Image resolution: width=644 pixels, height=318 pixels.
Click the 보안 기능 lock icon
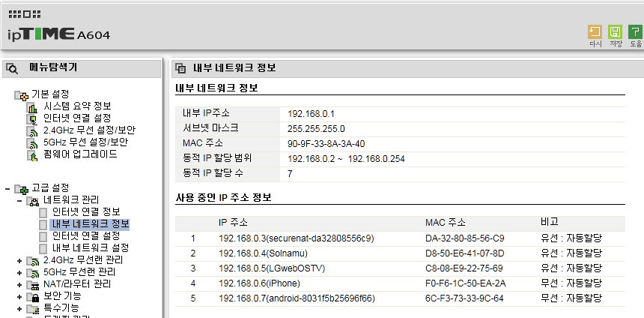(32, 297)
